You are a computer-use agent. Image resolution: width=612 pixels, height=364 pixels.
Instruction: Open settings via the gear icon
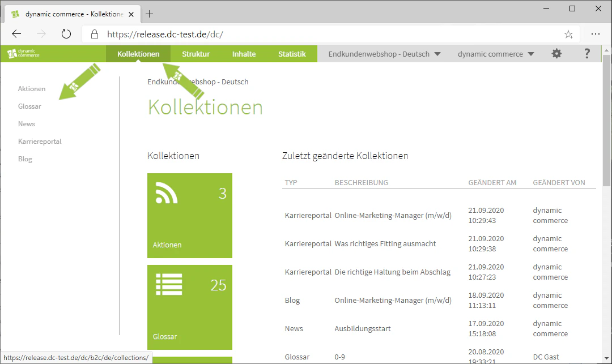click(556, 53)
